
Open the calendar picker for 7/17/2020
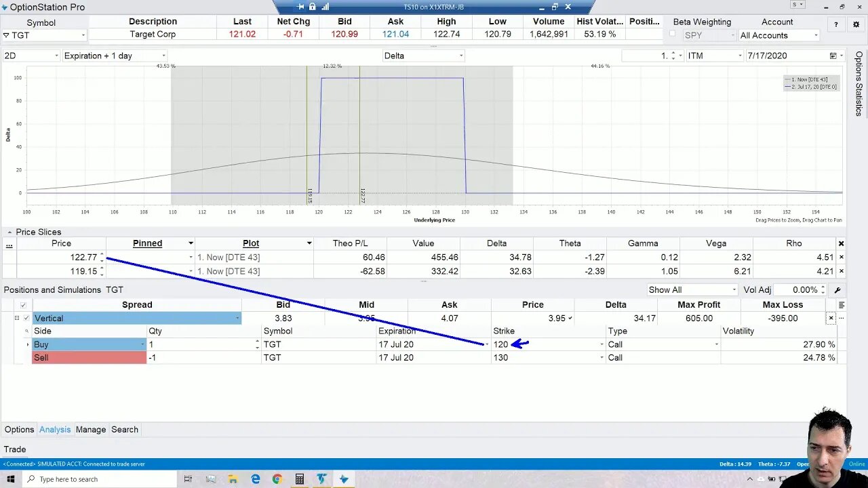833,56
